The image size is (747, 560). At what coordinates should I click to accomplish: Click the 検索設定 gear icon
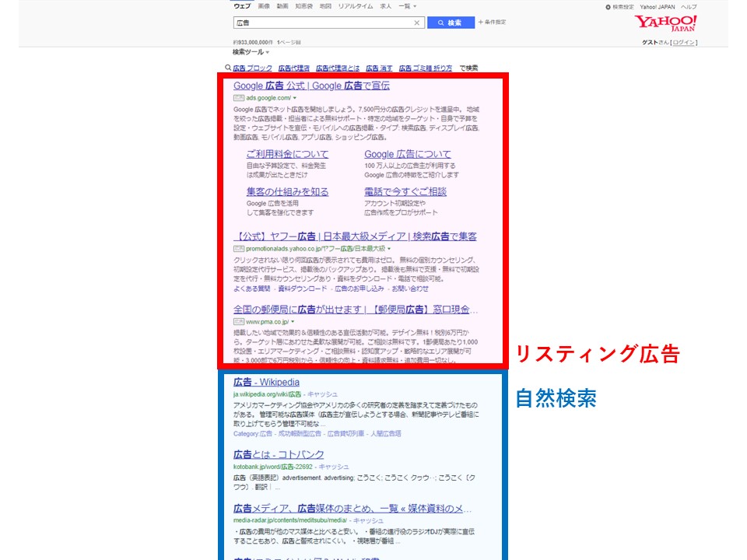[608, 7]
